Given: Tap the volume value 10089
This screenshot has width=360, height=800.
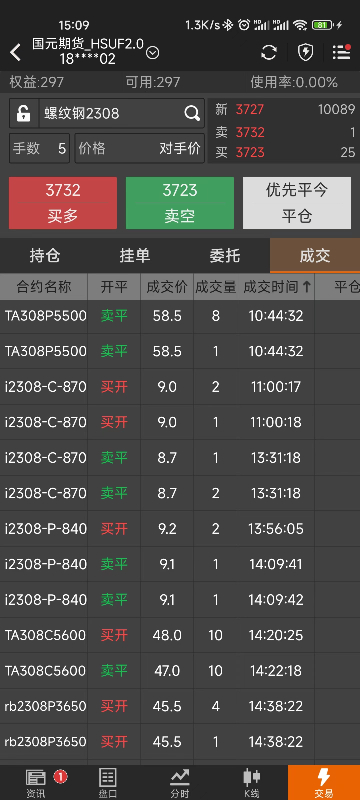Looking at the screenshot, I should tap(336, 109).
